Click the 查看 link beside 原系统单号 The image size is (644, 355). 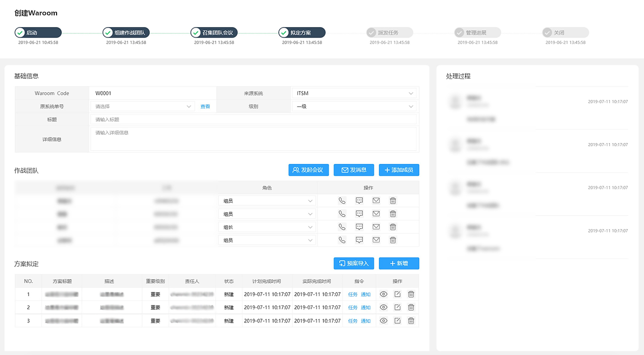click(x=205, y=106)
